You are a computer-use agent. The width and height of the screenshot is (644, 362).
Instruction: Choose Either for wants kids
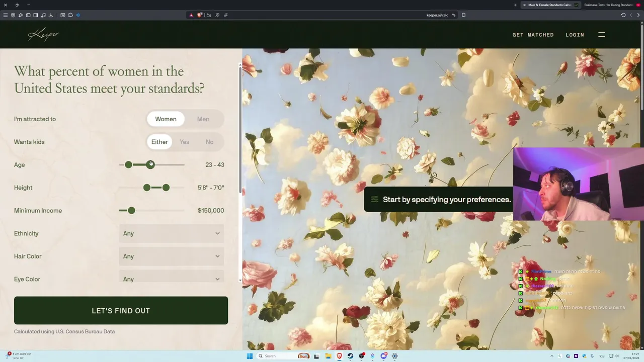point(159,142)
